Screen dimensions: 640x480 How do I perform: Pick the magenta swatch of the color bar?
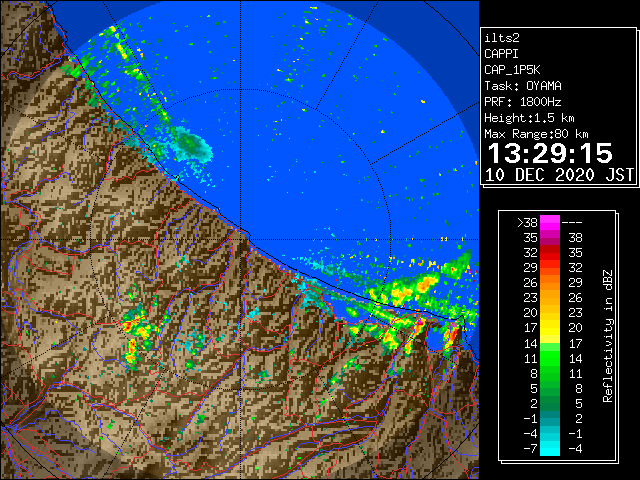coord(550,223)
